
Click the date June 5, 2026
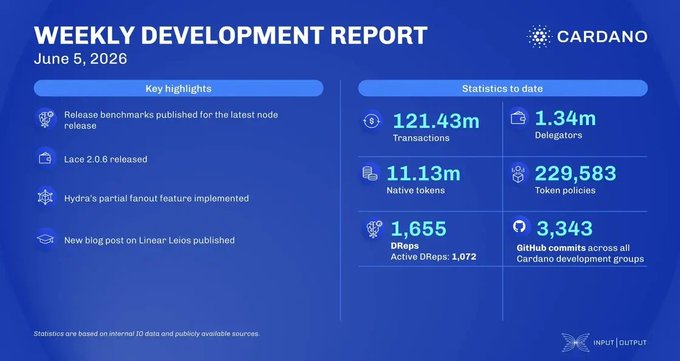pos(80,59)
